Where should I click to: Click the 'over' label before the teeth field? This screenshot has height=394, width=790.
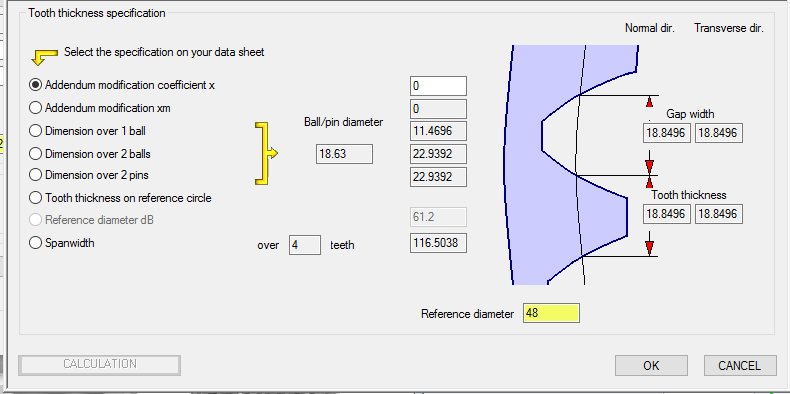point(268,245)
